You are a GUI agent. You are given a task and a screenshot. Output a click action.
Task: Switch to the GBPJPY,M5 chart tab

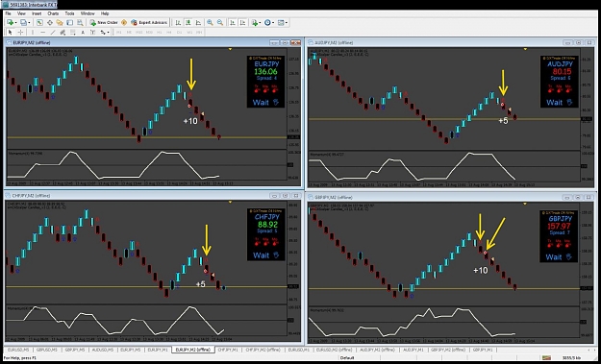click(x=75, y=350)
